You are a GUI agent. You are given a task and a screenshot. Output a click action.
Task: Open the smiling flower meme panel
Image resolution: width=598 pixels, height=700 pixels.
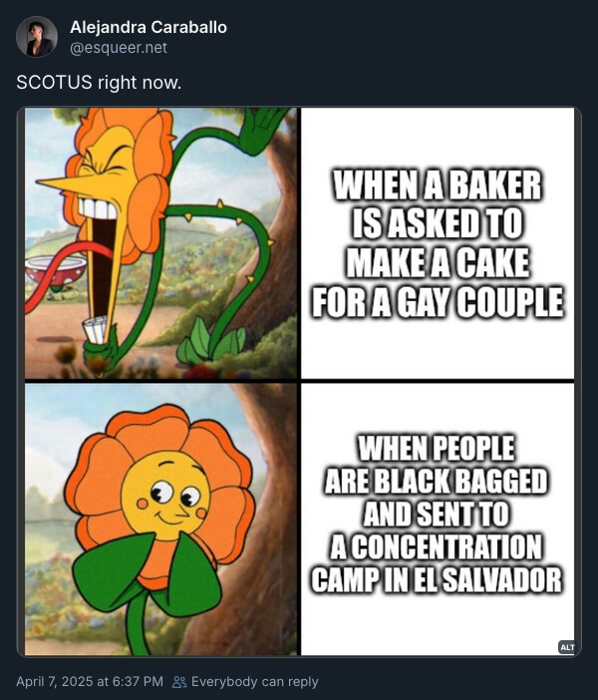(x=160, y=520)
